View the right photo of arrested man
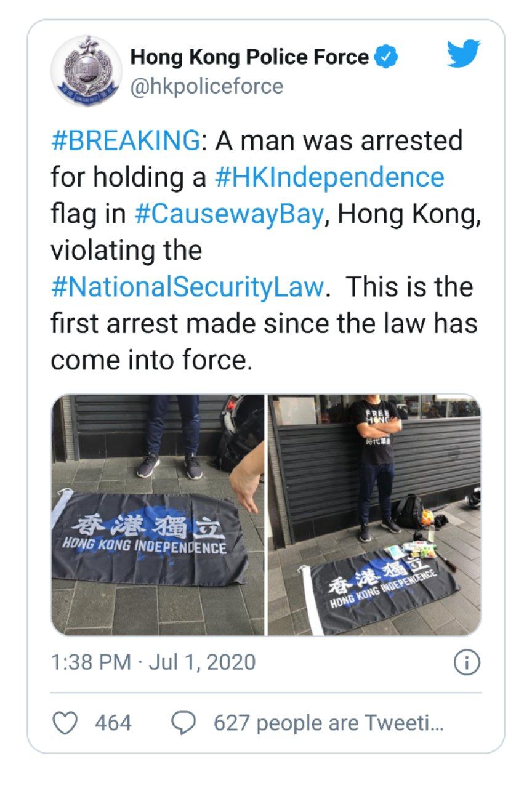Image resolution: width=532 pixels, height=788 pixels. pos(374,515)
